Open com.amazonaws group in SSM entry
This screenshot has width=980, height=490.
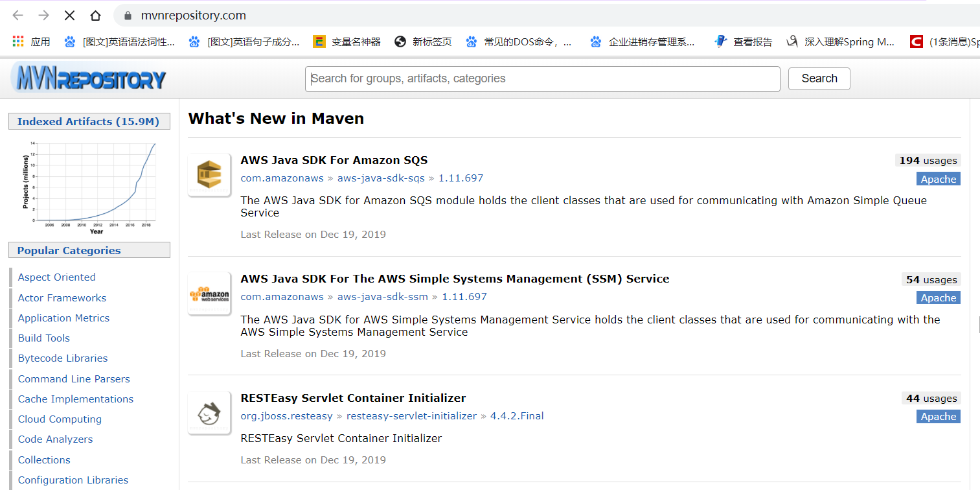click(x=282, y=296)
